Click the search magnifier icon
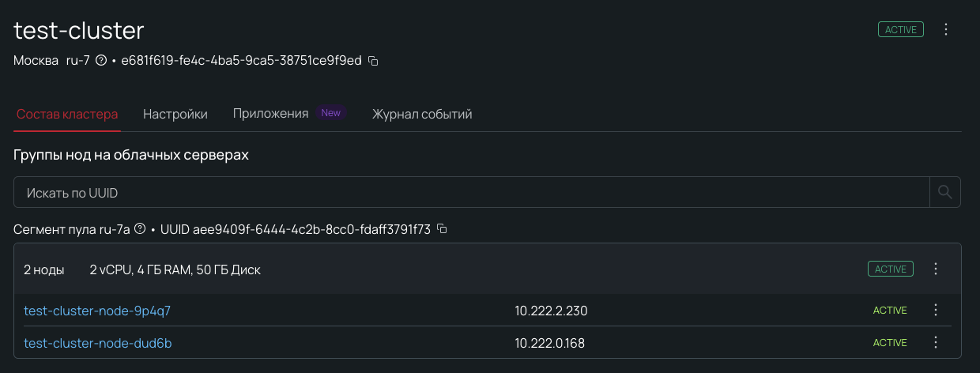This screenshot has height=373, width=980. point(944,192)
